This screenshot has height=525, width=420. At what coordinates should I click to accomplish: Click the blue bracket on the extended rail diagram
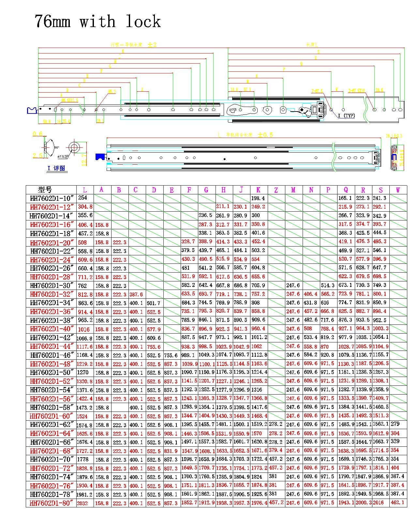point(32,110)
